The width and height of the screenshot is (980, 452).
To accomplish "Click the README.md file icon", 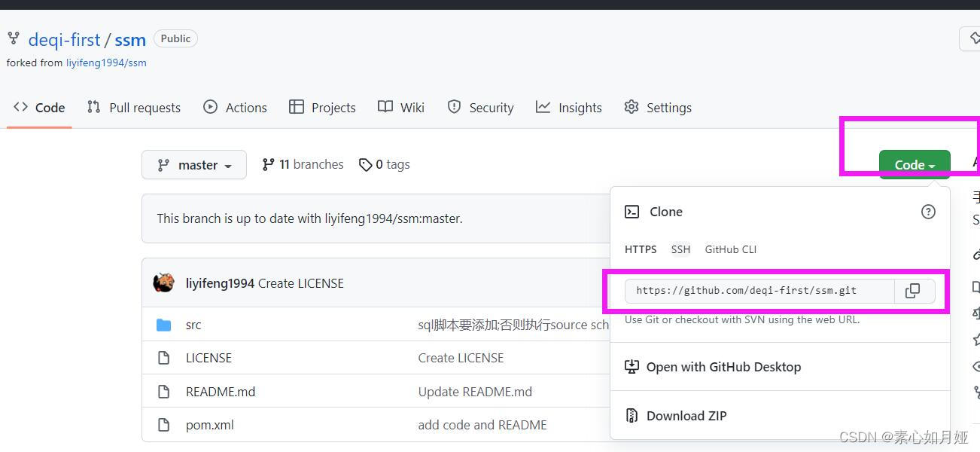I will pyautogui.click(x=163, y=392).
